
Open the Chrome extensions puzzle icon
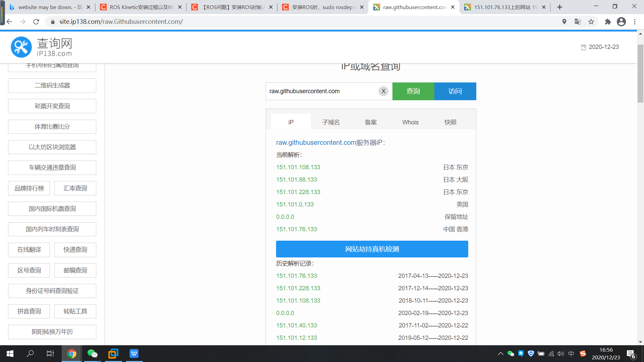608,22
